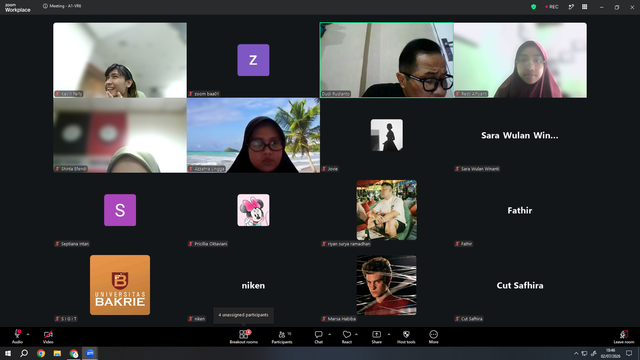Click the green encryption shield icon
The height and width of the screenshot is (360, 640).
[x=533, y=7]
